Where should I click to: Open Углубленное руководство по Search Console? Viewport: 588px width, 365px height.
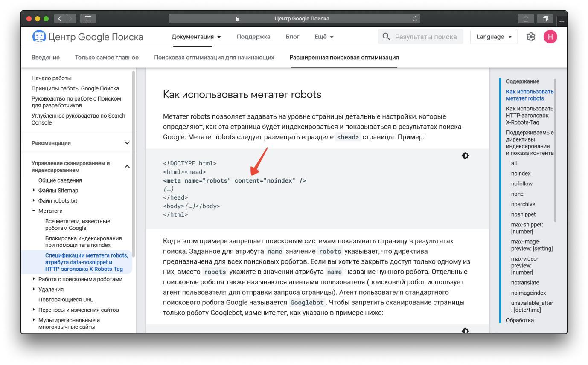pyautogui.click(x=79, y=119)
